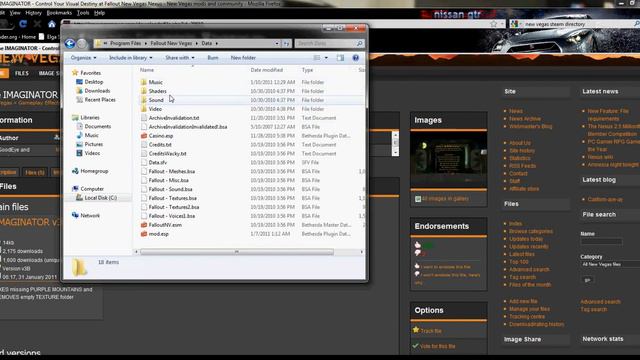Screen dimensions: 640x360
Task: Open Firefox History menu
Action: [x=33, y=13]
